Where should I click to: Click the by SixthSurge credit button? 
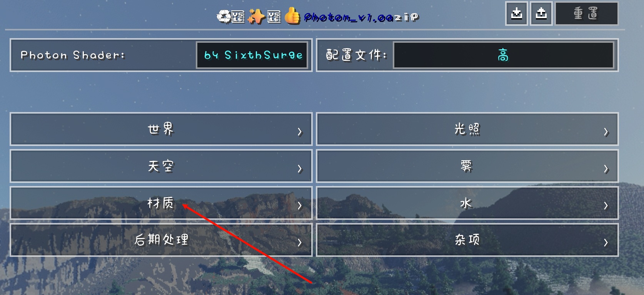tap(253, 55)
